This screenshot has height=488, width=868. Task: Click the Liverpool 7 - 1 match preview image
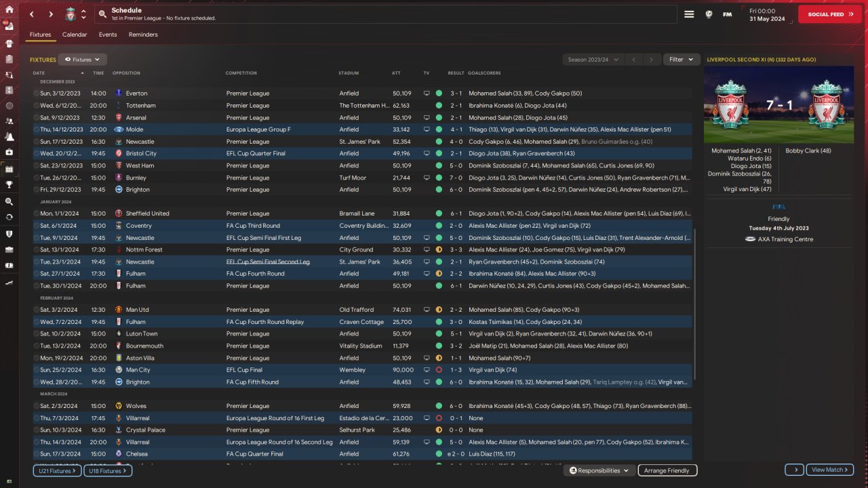pos(778,104)
